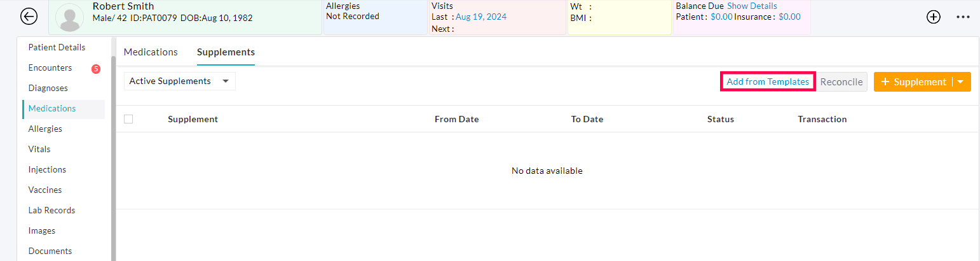Click the Encounters notification badge
The height and width of the screenshot is (261, 980).
[x=96, y=69]
